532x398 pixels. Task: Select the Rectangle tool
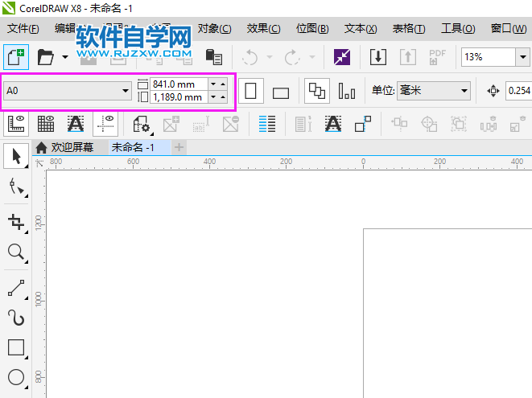tap(15, 348)
